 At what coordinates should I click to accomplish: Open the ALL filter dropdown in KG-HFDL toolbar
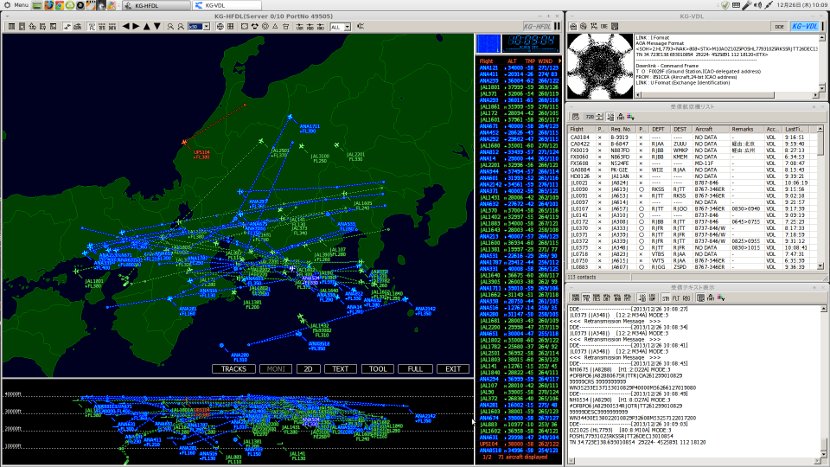[340, 26]
